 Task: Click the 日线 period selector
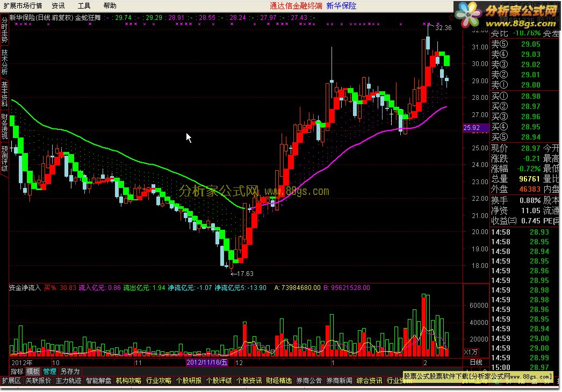477,362
